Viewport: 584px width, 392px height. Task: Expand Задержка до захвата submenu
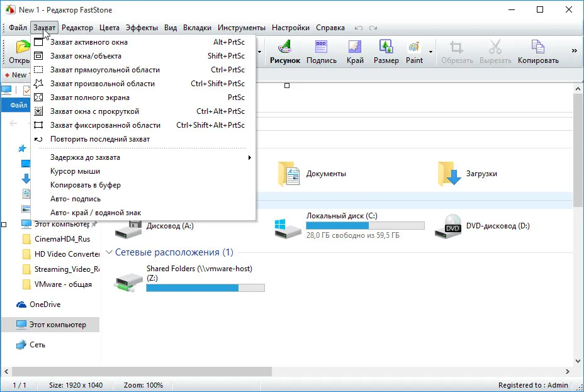pos(143,157)
